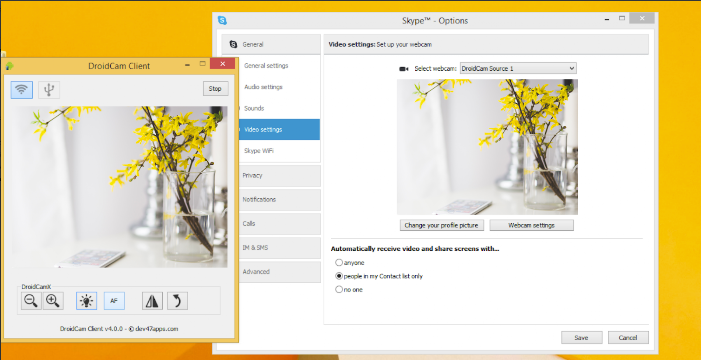This screenshot has width=701, height=360.
Task: Save the Skype options
Action: click(582, 338)
